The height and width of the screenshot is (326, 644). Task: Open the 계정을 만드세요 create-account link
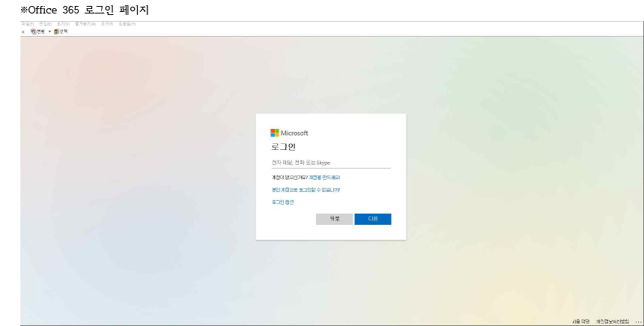(x=324, y=178)
